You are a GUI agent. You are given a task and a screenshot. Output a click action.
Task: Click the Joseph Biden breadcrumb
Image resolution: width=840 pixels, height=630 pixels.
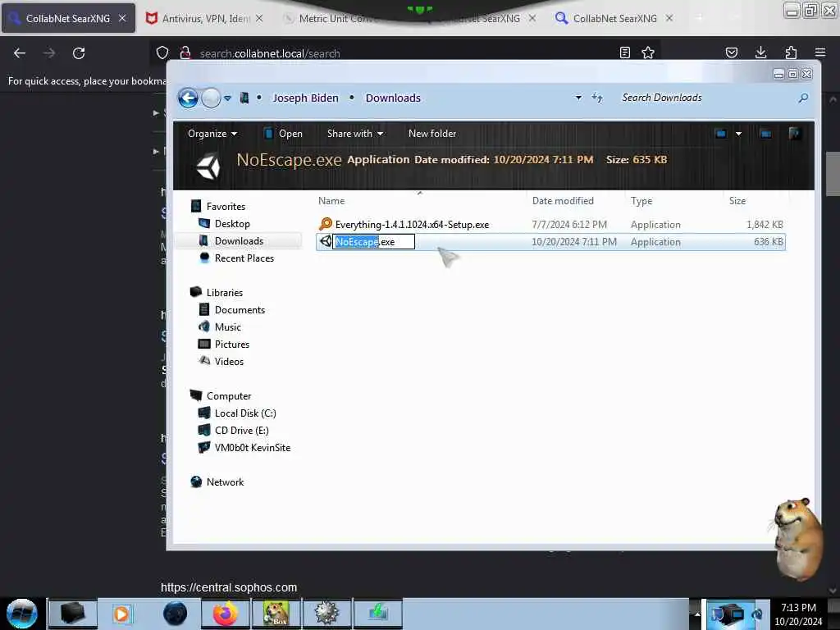point(305,98)
